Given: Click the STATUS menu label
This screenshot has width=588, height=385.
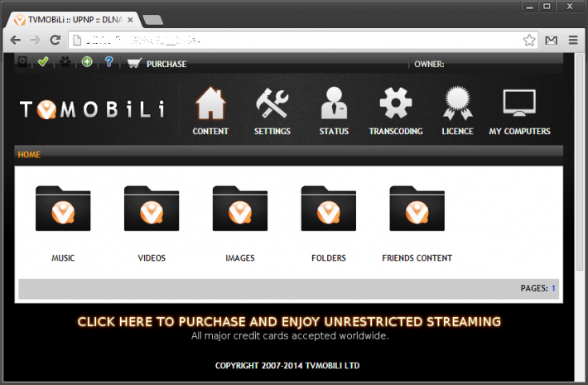Looking at the screenshot, I should [334, 131].
